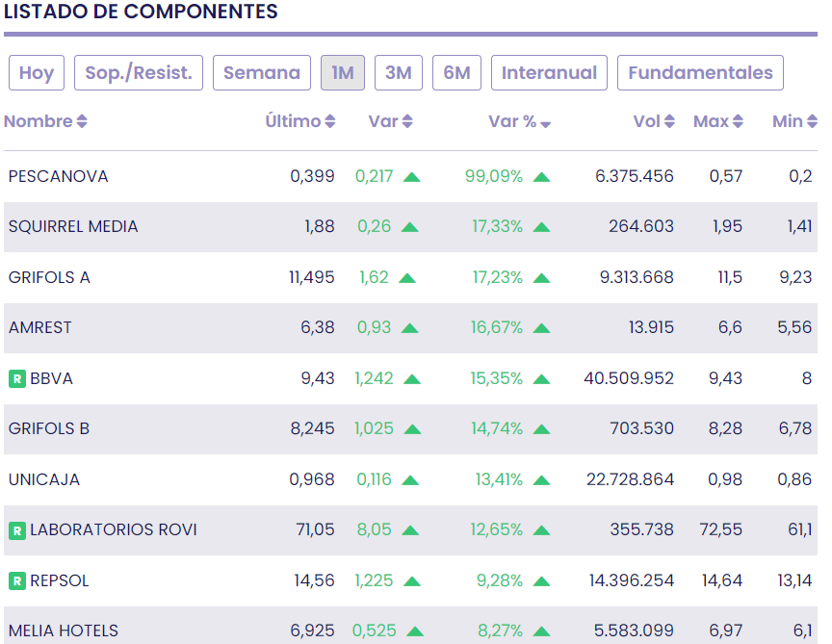This screenshot has height=644, width=832.
Task: Open the Interanual tab
Action: (x=549, y=73)
